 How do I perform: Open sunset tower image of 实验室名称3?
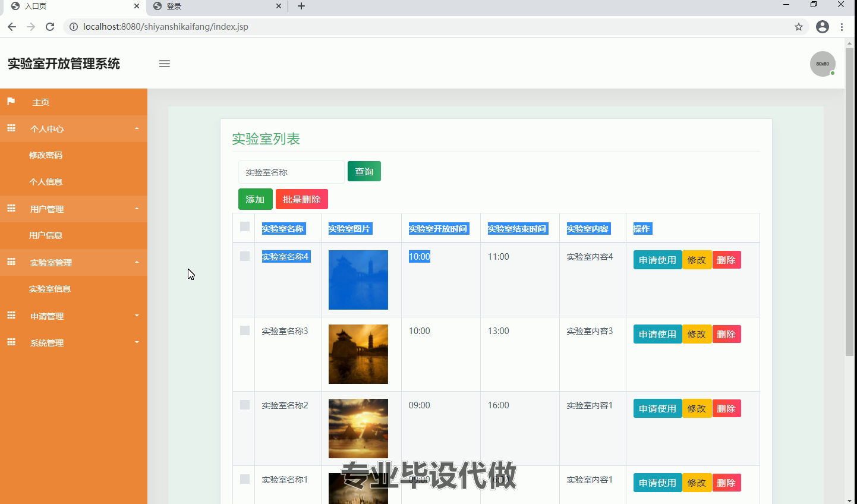click(358, 354)
